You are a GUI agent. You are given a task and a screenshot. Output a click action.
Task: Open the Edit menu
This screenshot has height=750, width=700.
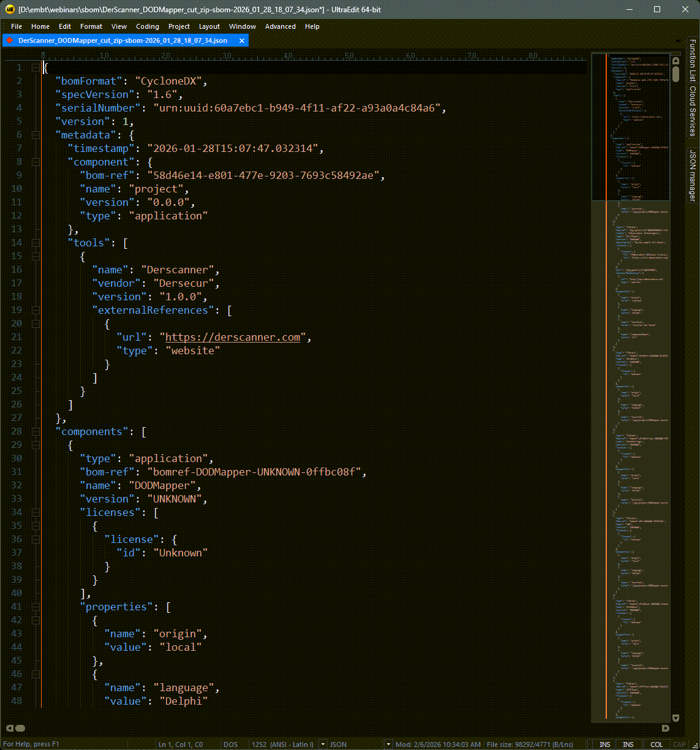pyautogui.click(x=65, y=26)
